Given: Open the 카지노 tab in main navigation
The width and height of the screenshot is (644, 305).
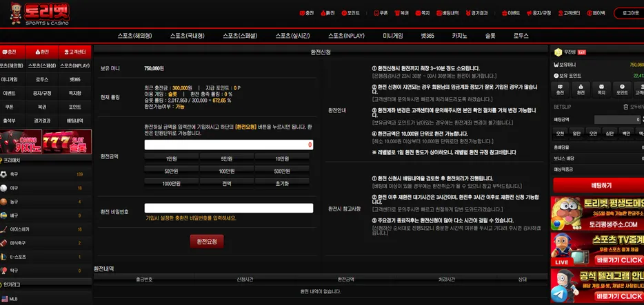Looking at the screenshot, I should (460, 36).
